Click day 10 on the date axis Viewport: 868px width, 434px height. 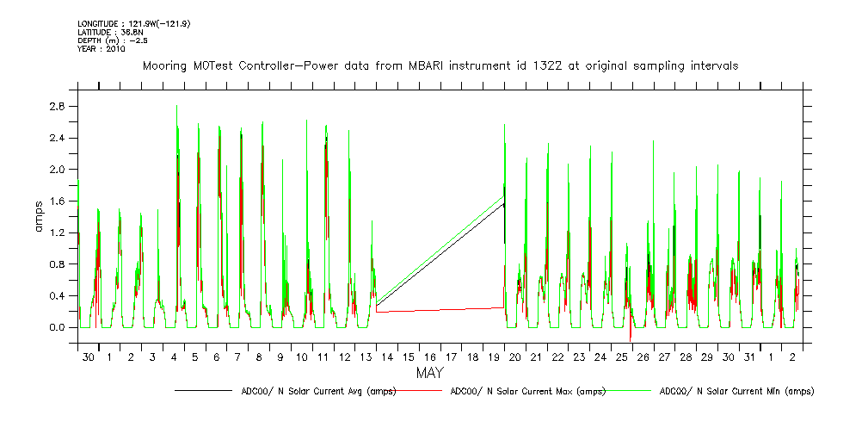tap(302, 356)
